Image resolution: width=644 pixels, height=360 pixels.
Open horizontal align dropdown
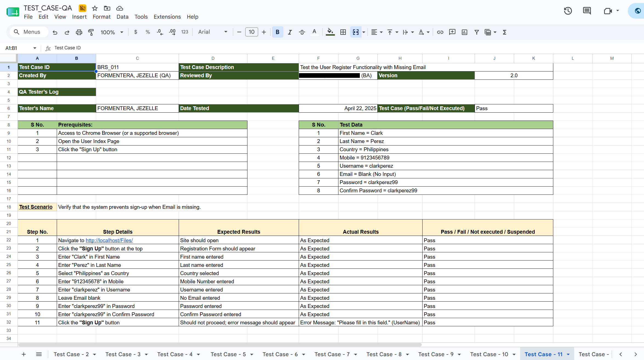point(377,32)
